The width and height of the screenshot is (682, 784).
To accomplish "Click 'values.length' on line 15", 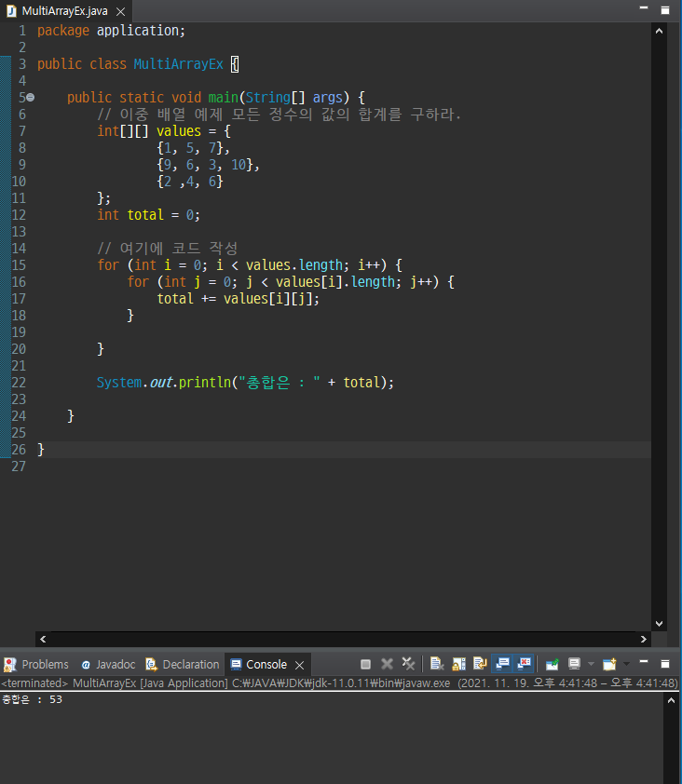I will point(294,265).
